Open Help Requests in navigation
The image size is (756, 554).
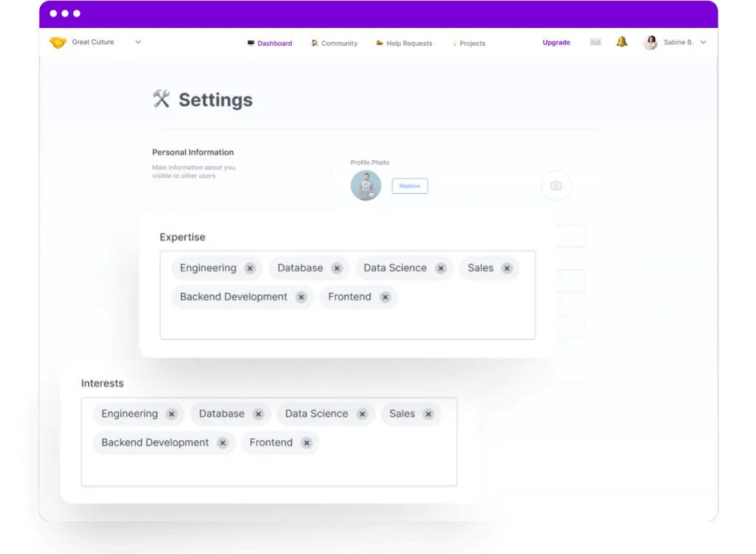pos(404,44)
